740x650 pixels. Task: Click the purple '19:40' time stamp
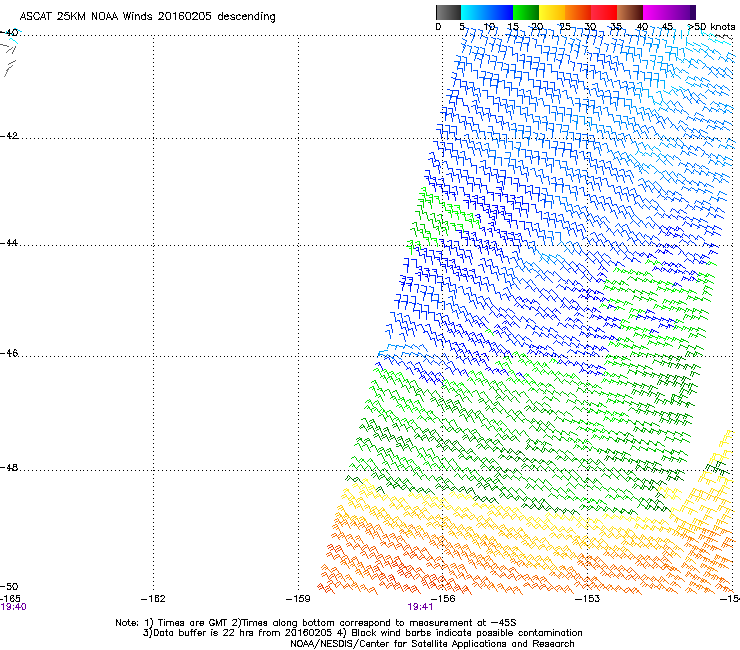click(x=13, y=607)
